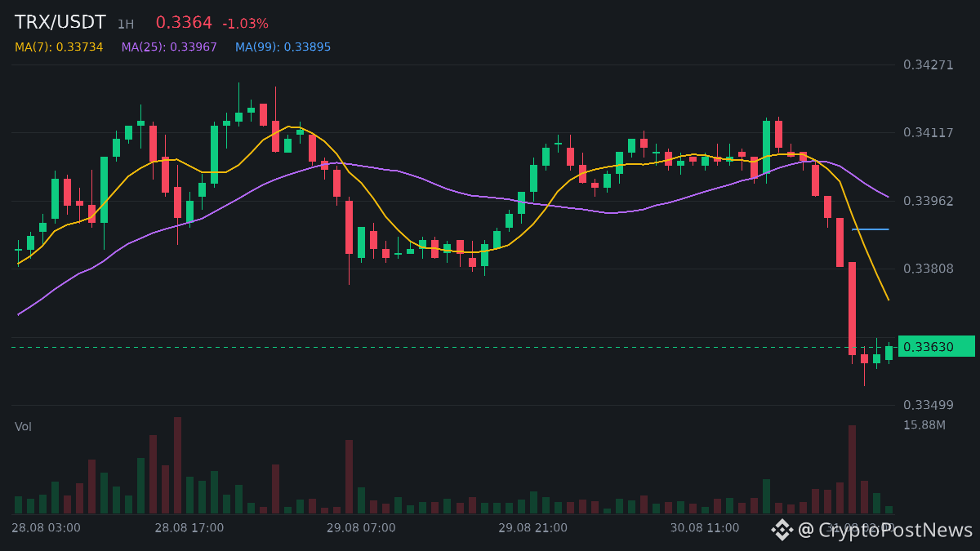The image size is (980, 551).
Task: Select the MA(7): 0.33734 indicator label
Action: [x=59, y=47]
